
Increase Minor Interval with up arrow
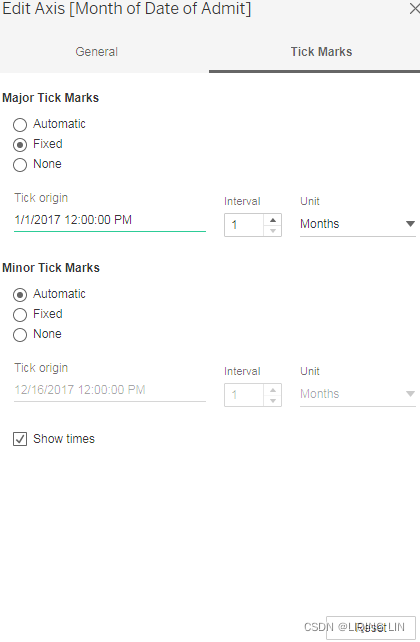pos(273,390)
